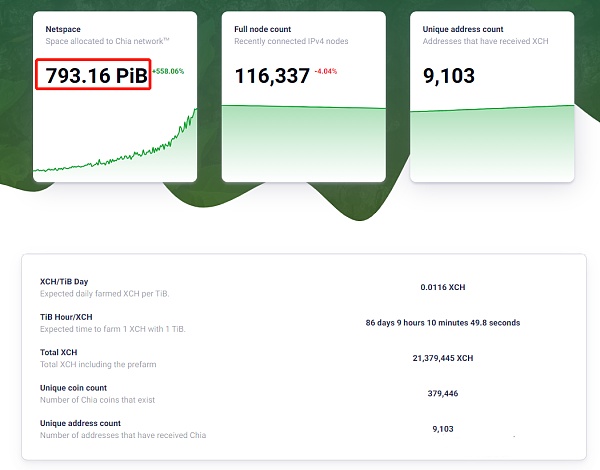Screen dimensions: 600x470
Task: Select the 116,337 full node value
Action: click(x=272, y=75)
